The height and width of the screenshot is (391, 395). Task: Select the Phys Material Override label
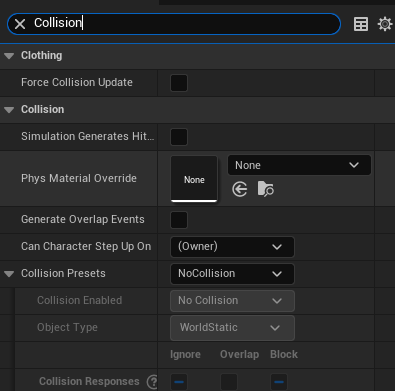(79, 178)
